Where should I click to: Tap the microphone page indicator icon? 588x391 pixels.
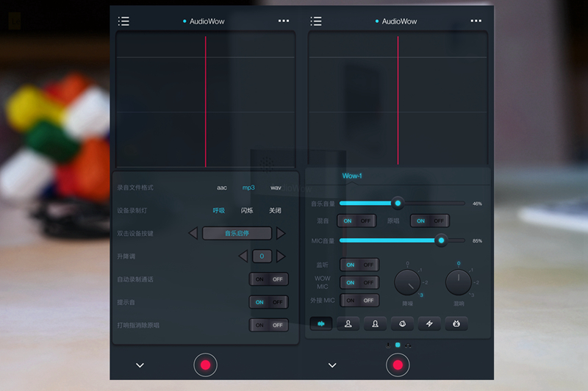[x=388, y=345]
